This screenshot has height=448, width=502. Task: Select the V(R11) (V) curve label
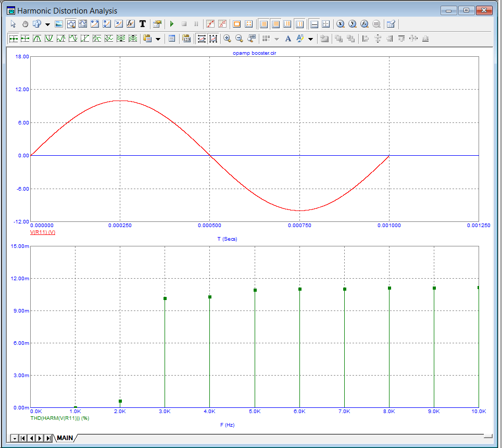point(43,232)
